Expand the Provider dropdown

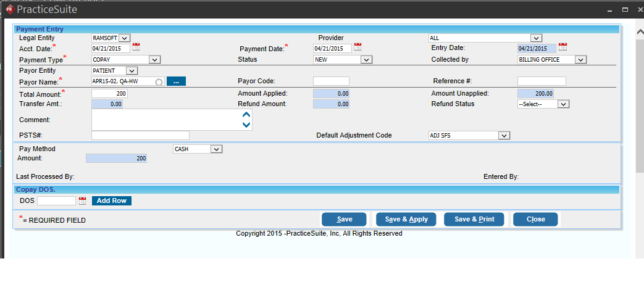point(536,38)
